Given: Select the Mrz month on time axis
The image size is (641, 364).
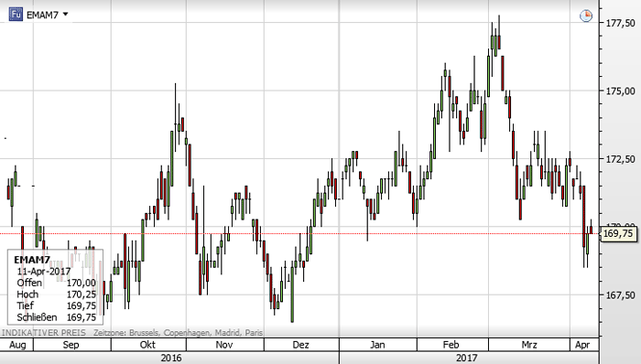Looking at the screenshot, I should tap(529, 345).
